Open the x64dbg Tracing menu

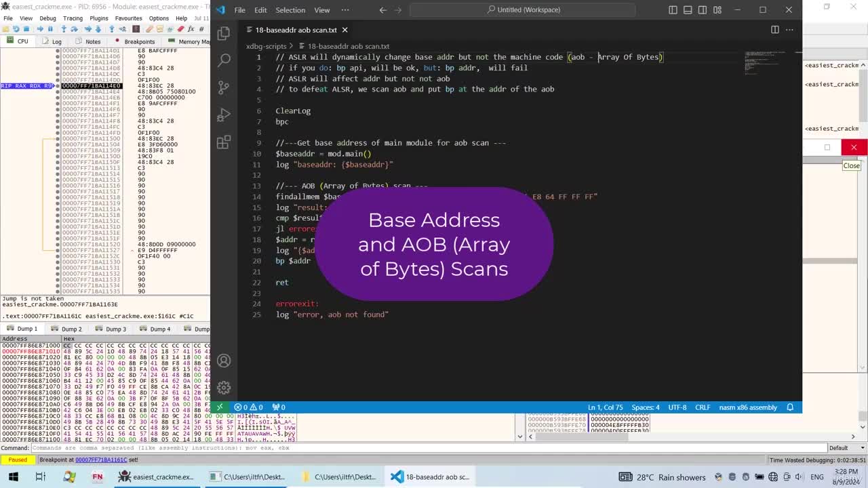click(73, 18)
